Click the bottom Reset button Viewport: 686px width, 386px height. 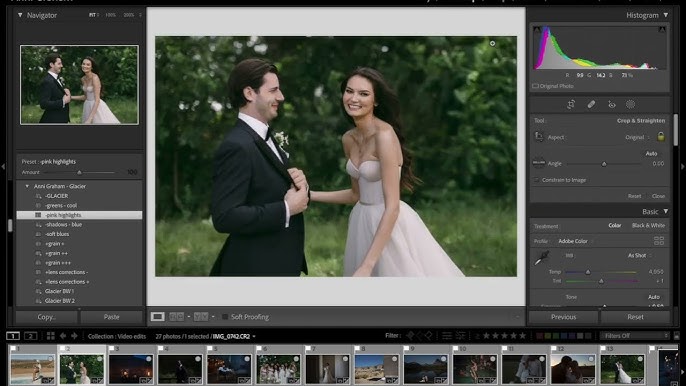tap(635, 317)
